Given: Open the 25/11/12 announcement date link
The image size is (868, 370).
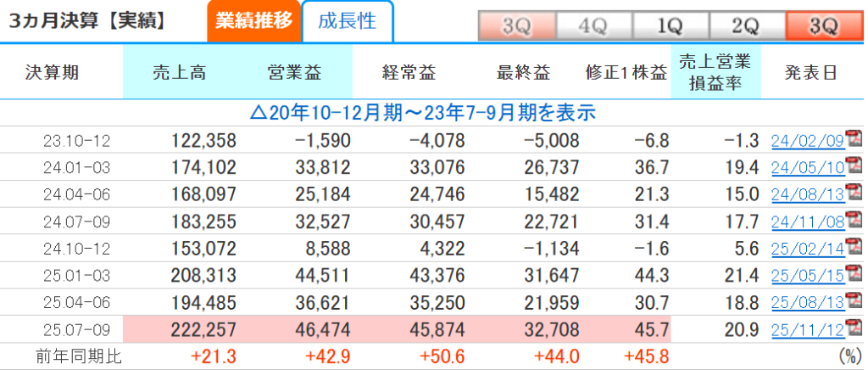Looking at the screenshot, I should (807, 329).
